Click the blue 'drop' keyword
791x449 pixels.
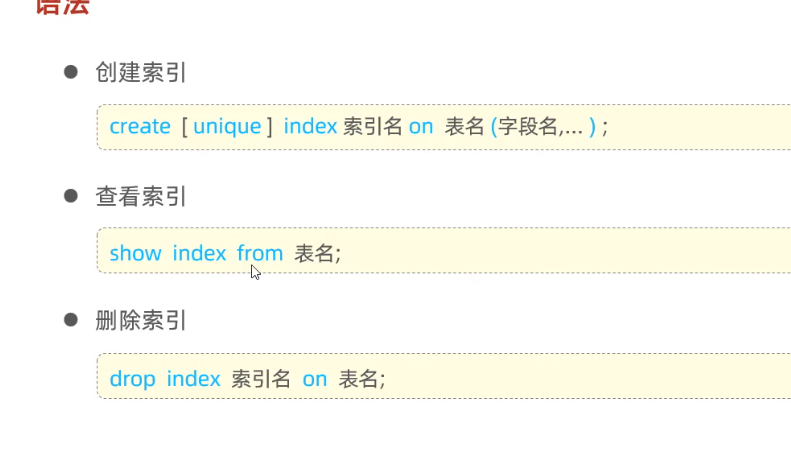132,379
